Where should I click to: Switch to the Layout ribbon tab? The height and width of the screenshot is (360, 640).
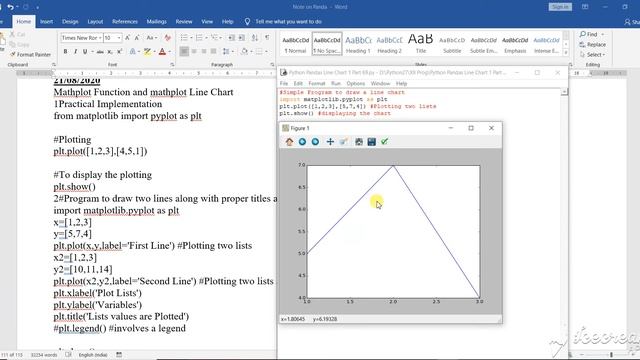[x=95, y=22]
